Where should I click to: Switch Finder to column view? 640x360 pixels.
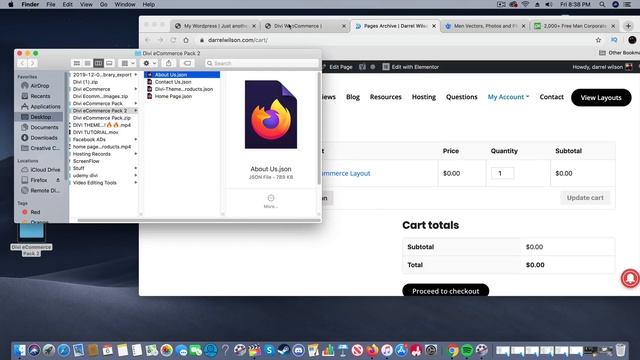(x=98, y=63)
